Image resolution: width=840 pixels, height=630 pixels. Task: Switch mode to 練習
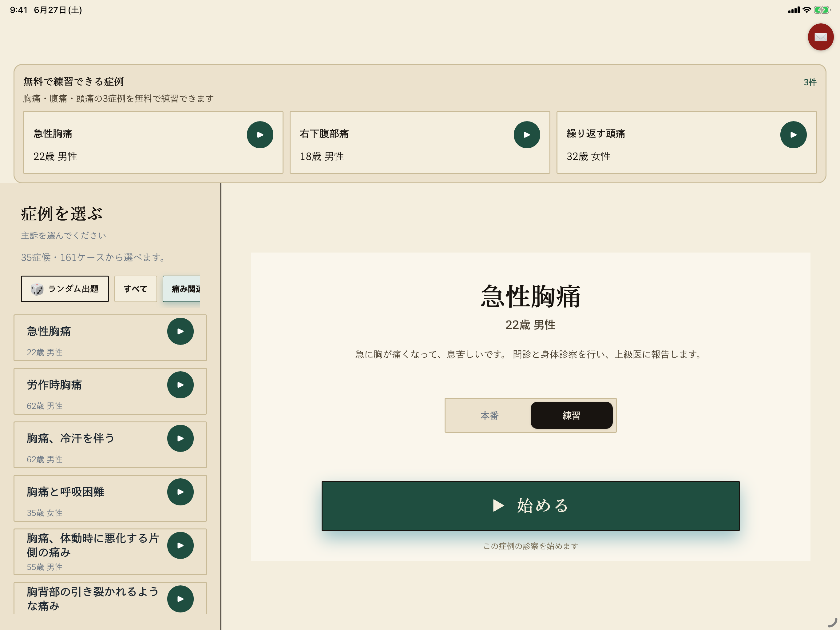pyautogui.click(x=571, y=415)
